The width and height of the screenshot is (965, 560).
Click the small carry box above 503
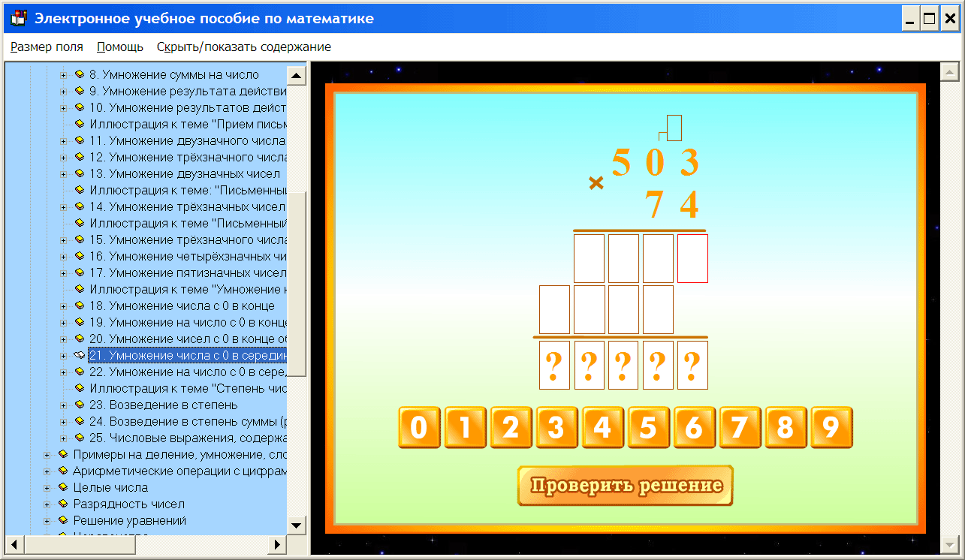674,128
